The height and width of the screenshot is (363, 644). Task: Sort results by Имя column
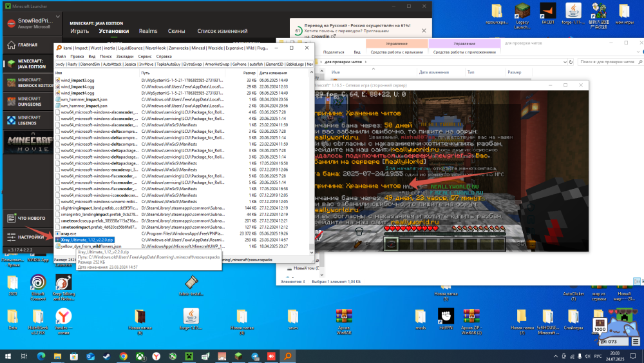pos(97,73)
